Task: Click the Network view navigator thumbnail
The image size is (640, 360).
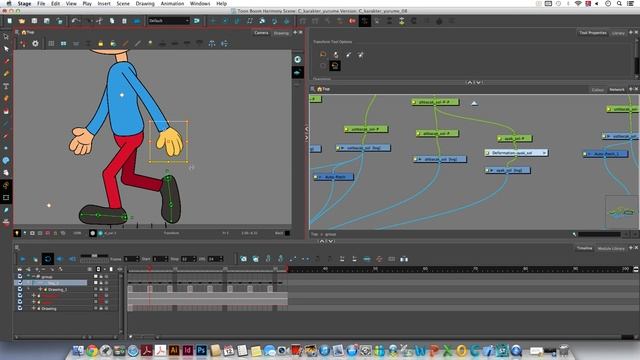Action: click(x=621, y=212)
